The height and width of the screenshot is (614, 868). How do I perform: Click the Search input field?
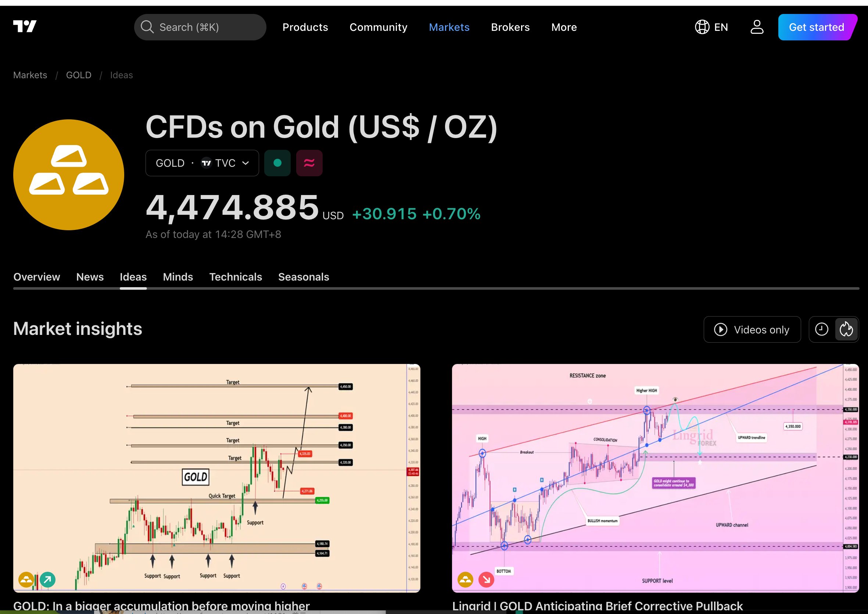(x=200, y=27)
